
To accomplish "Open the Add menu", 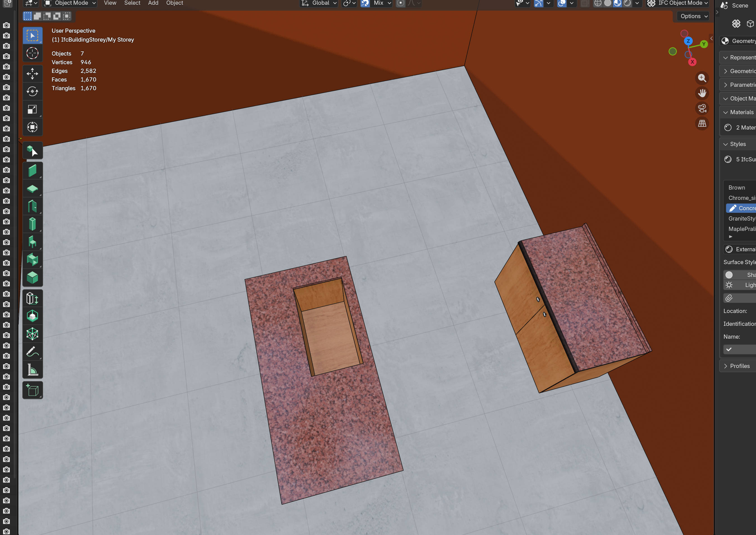I will [153, 3].
